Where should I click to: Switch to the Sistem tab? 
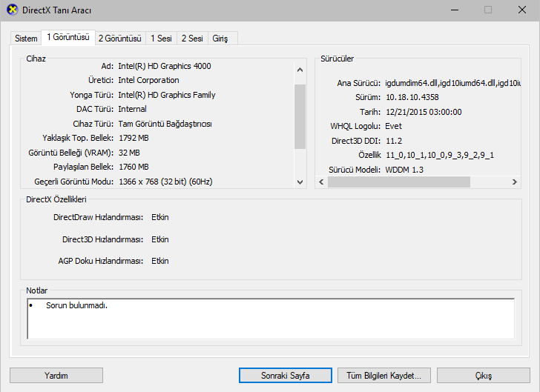26,39
